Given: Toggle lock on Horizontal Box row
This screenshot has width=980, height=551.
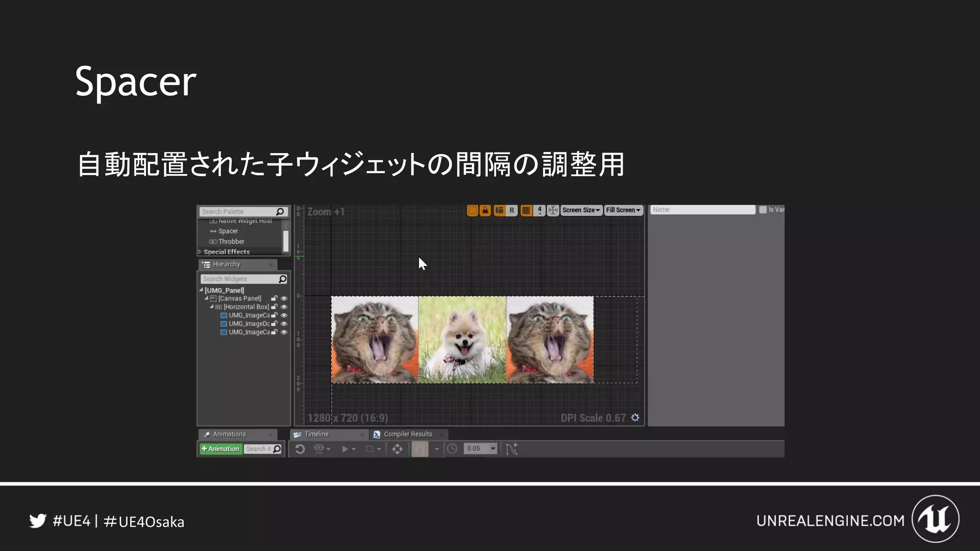Looking at the screenshot, I should click(274, 307).
